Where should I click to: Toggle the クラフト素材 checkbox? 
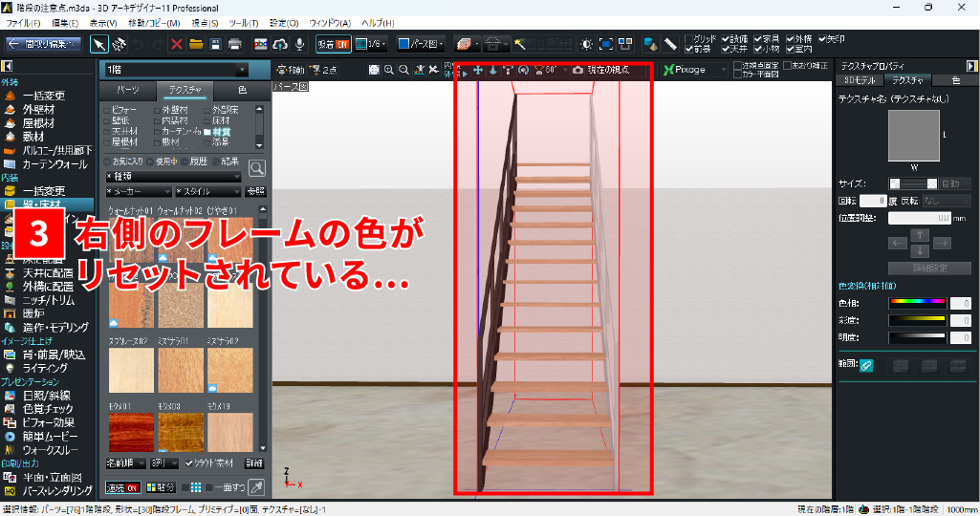[188, 463]
